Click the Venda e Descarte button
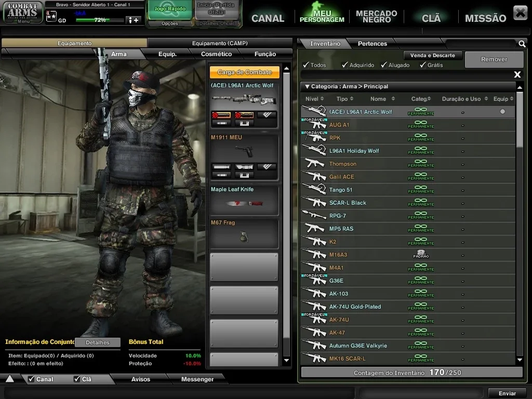532x399 pixels. point(433,55)
